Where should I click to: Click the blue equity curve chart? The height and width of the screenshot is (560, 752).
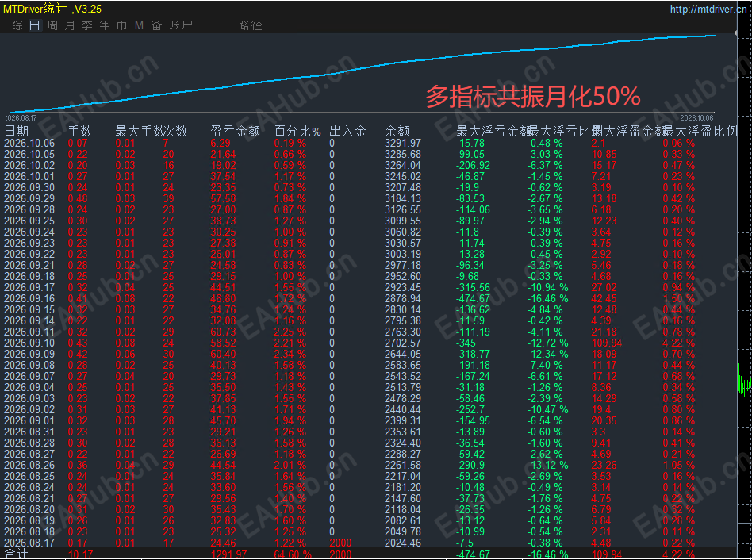[x=362, y=73]
